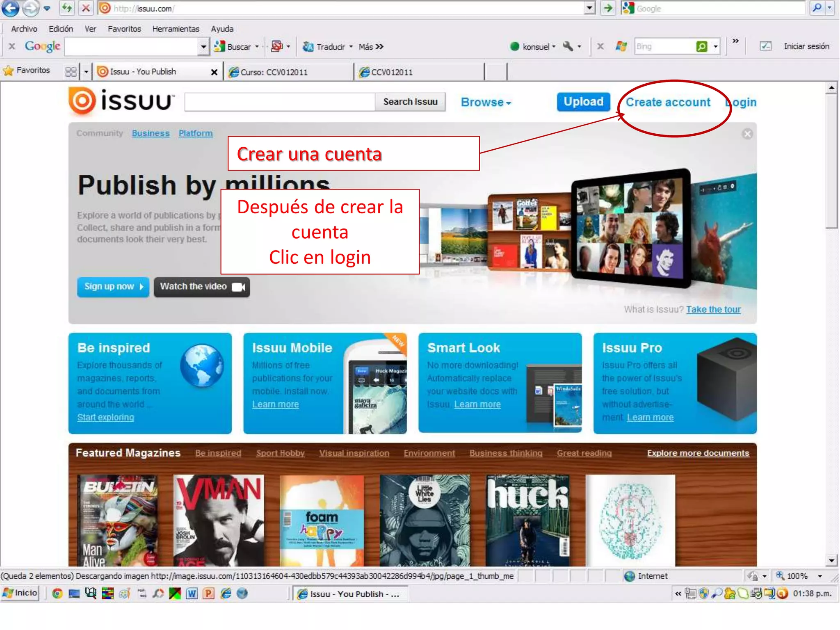Click the vertical scrollbar down arrow

[x=831, y=560]
